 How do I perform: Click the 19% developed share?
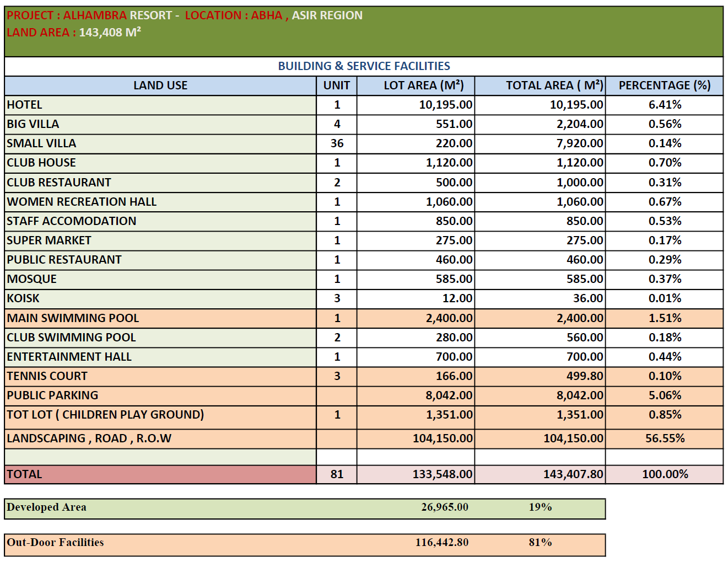(x=540, y=507)
